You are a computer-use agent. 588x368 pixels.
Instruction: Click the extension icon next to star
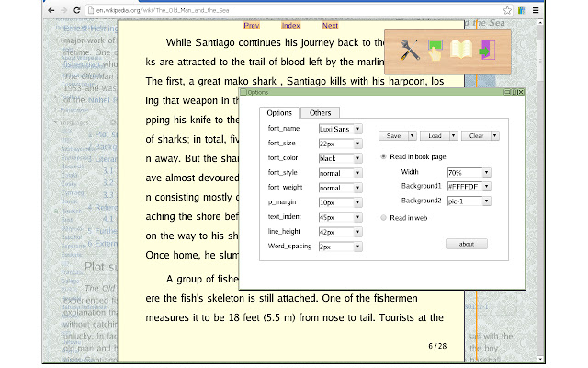point(521,10)
